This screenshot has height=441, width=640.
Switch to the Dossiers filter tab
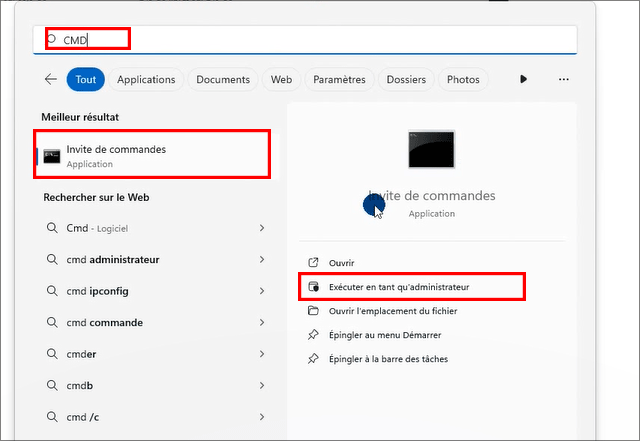pos(406,79)
